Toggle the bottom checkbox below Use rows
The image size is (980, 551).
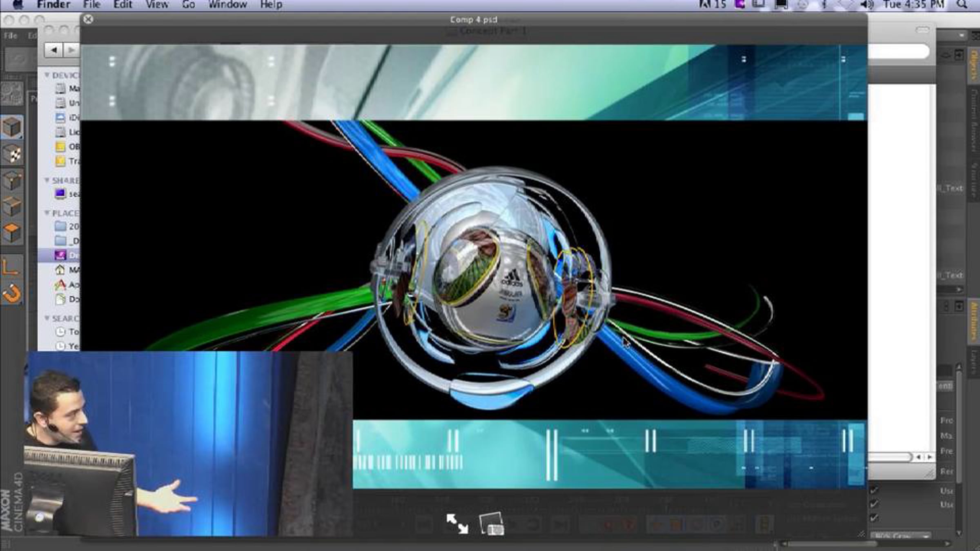(874, 518)
